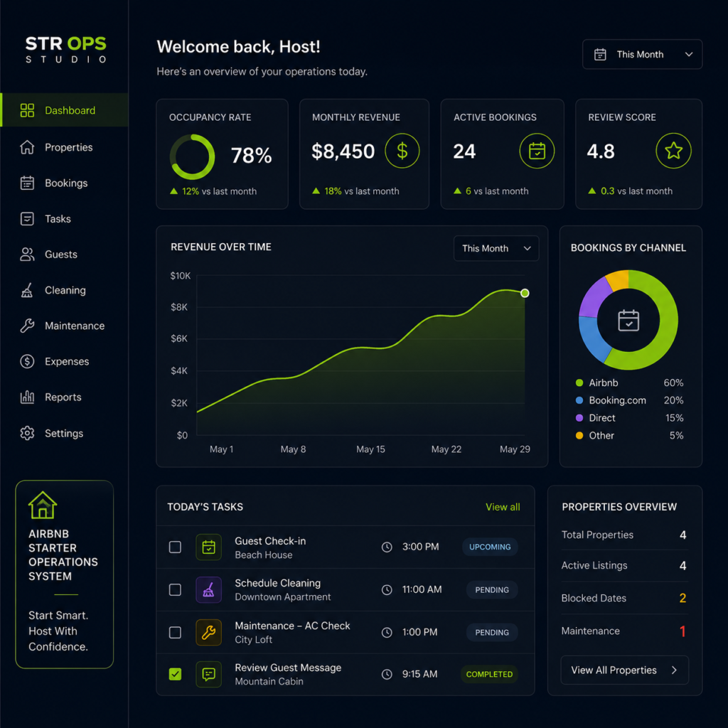The image size is (728, 728).
Task: Click the Properties house icon
Action: click(x=27, y=147)
